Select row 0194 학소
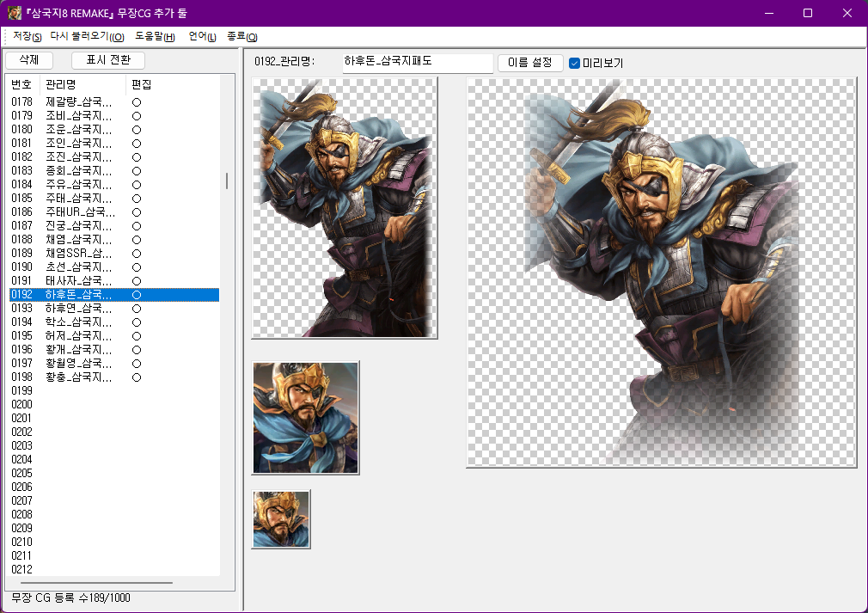The width and height of the screenshot is (868, 613). [x=114, y=322]
